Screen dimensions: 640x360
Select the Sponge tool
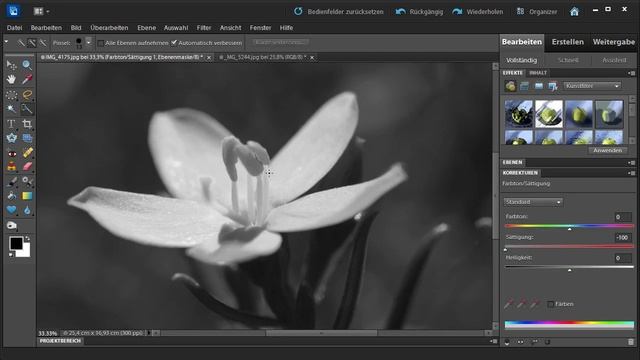click(11, 225)
